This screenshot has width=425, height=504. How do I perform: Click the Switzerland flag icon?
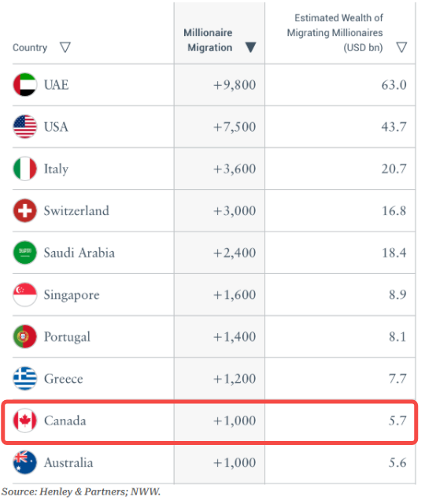coord(24,211)
